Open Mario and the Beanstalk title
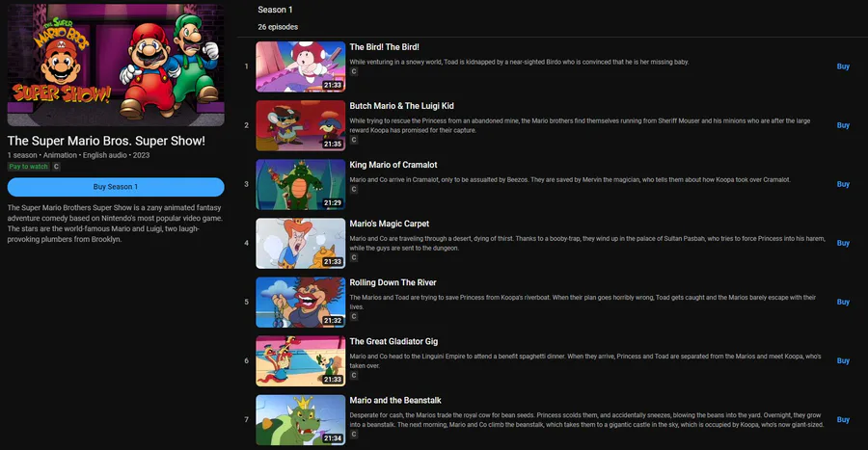This screenshot has height=450, width=868. 395,400
